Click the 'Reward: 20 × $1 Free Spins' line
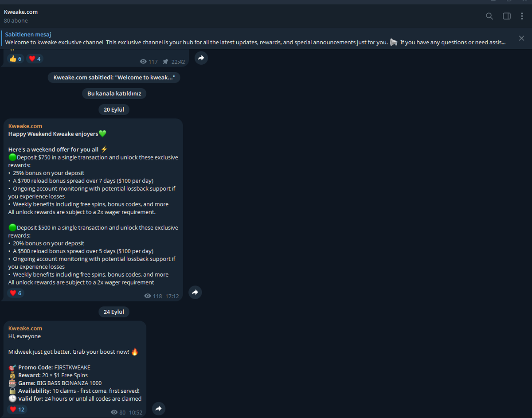This screenshot has height=418, width=532. coord(48,375)
